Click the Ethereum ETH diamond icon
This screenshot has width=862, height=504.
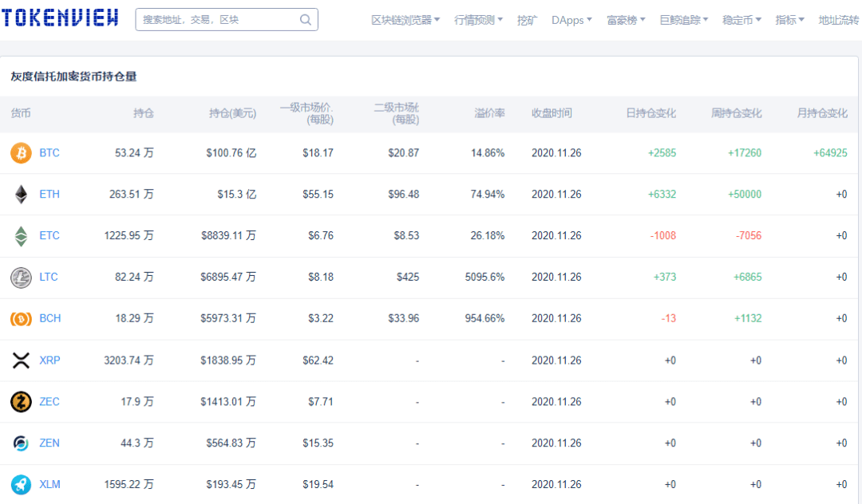point(21,195)
